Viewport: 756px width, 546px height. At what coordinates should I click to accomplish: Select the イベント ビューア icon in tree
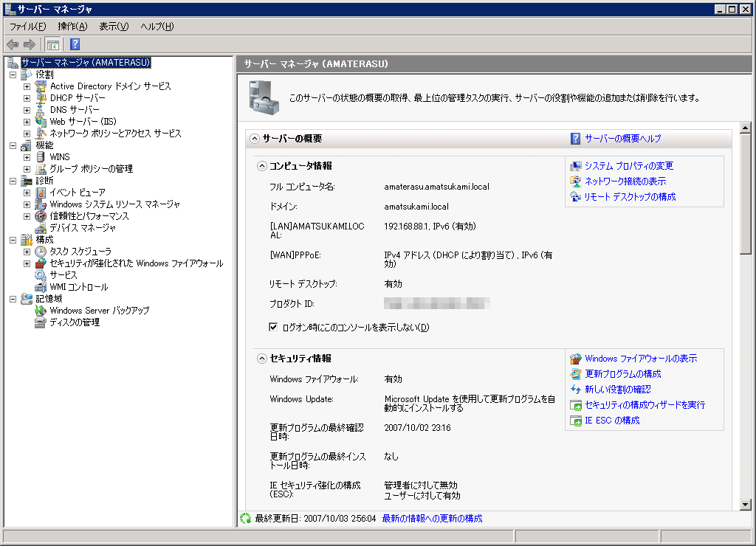(x=41, y=193)
